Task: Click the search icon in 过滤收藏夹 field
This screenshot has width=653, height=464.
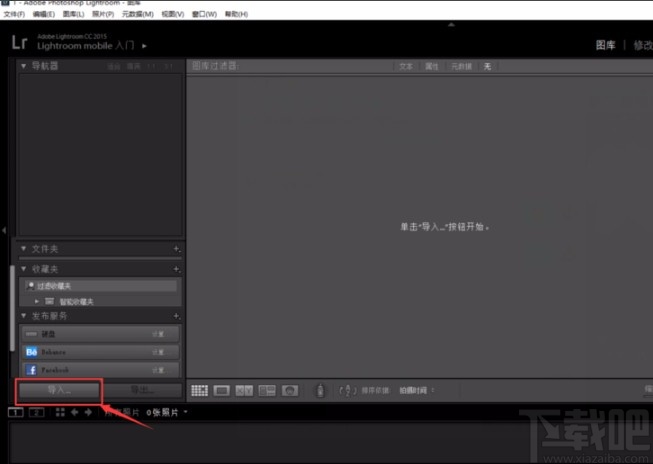Action: point(30,286)
